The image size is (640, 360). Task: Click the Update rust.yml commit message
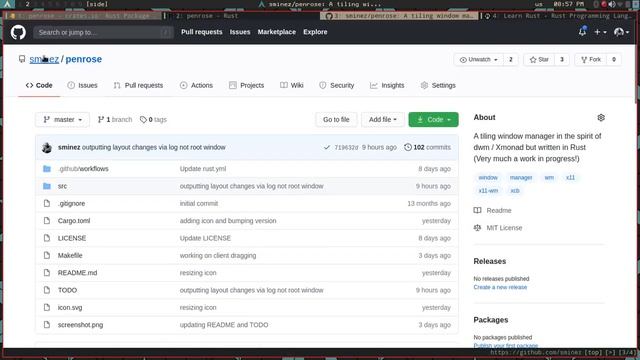click(x=203, y=169)
